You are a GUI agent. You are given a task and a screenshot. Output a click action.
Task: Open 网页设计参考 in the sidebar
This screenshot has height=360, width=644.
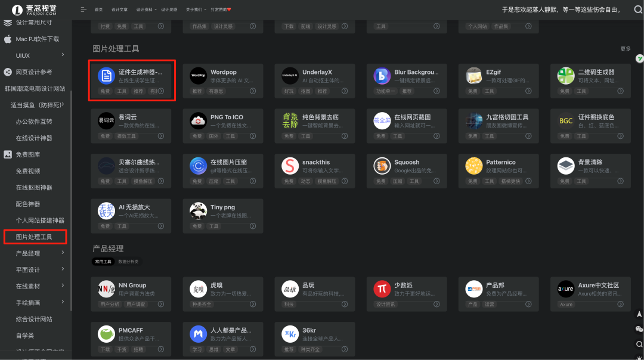tap(34, 72)
